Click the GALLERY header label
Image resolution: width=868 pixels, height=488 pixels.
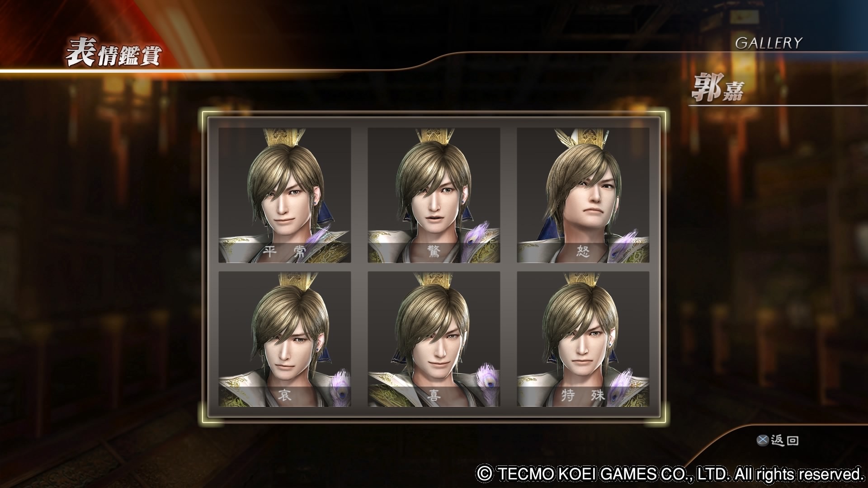pyautogui.click(x=769, y=43)
